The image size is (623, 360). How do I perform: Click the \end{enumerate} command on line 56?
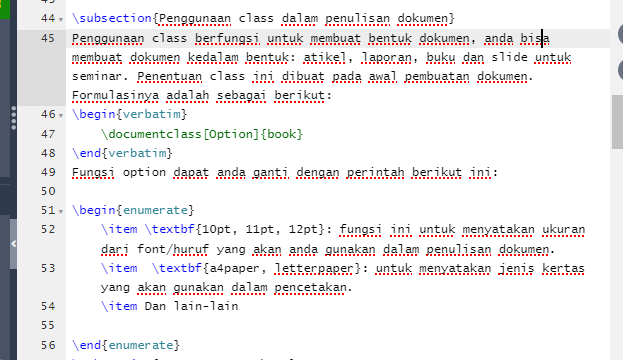126,345
